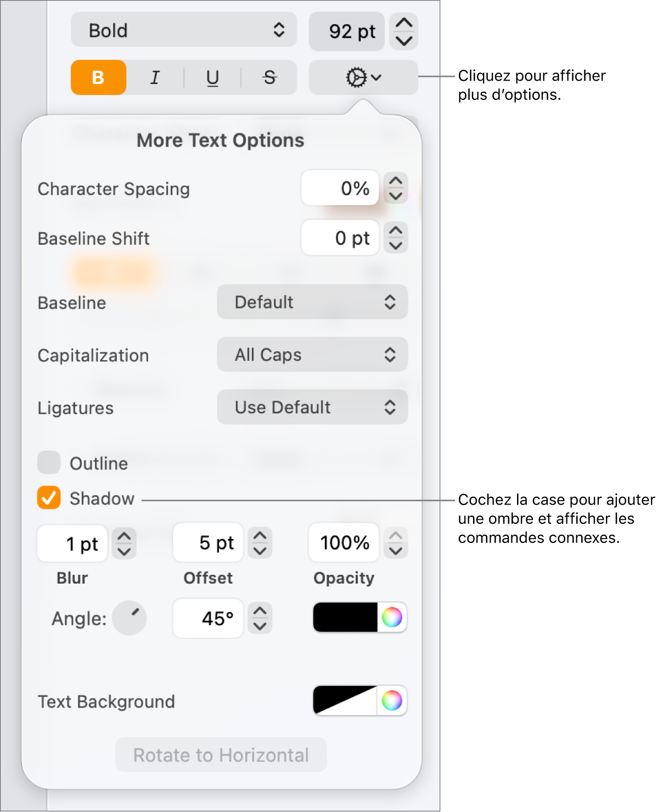Open the font weight menu showing Bold
The width and height of the screenshot is (663, 812).
tap(183, 30)
